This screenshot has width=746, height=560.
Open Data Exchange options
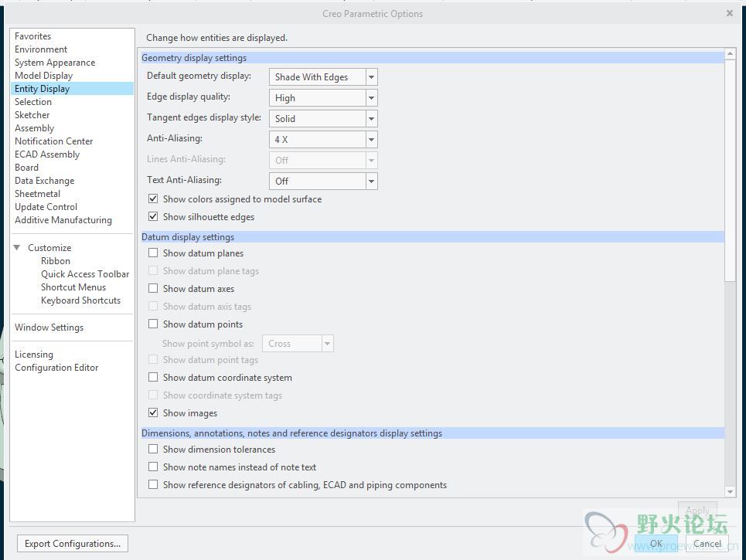[x=44, y=181]
